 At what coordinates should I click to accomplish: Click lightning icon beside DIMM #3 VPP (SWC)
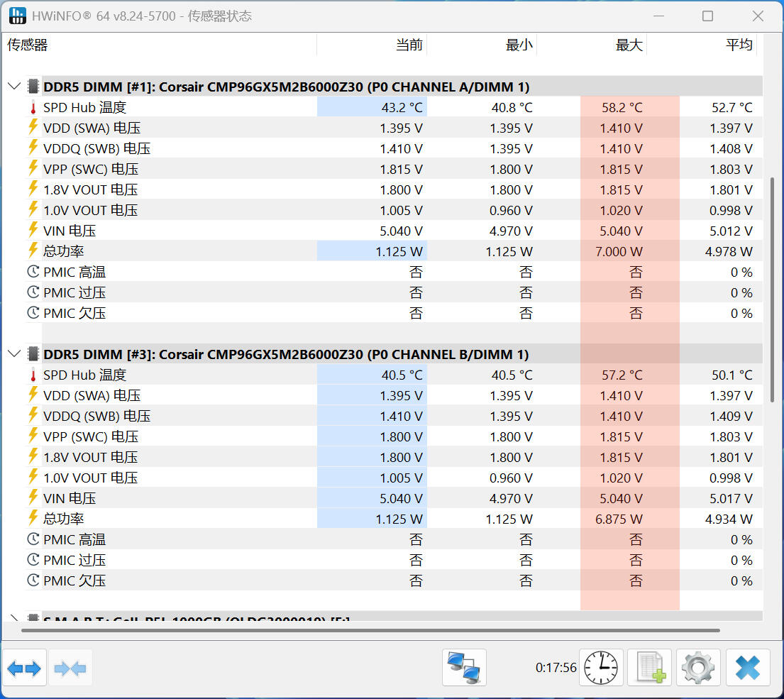coord(33,436)
